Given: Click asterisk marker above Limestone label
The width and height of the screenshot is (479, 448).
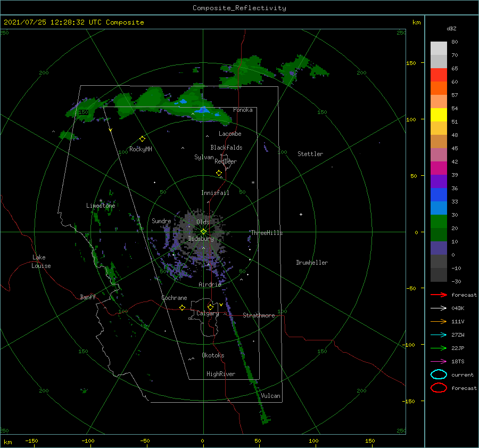Looking at the screenshot, I should 101,201.
